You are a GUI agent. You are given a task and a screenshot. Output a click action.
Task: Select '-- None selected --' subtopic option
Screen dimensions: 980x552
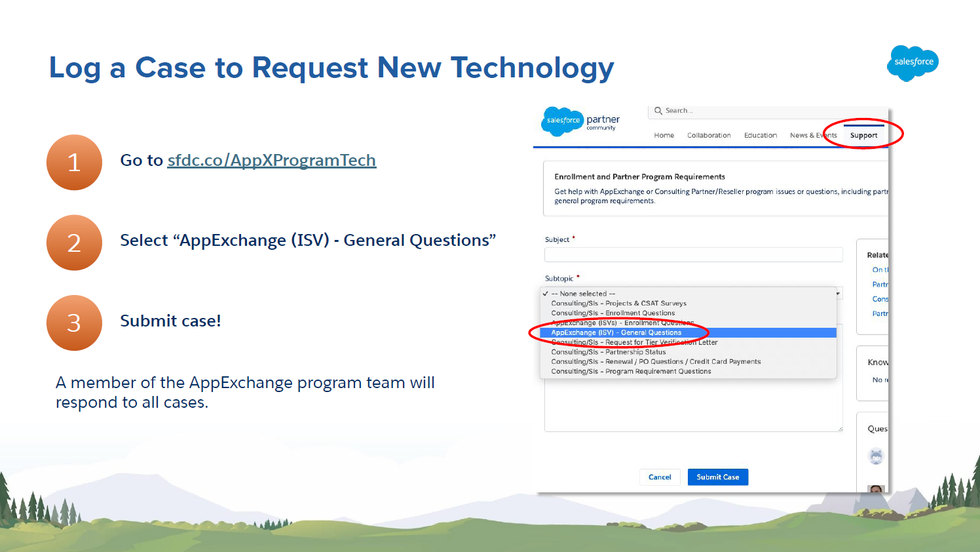pos(688,294)
